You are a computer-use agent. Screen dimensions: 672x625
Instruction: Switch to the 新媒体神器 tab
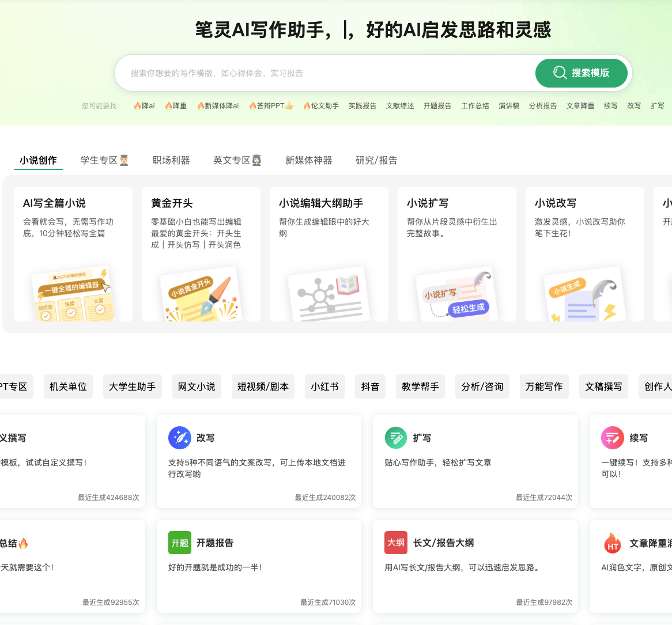point(308,160)
